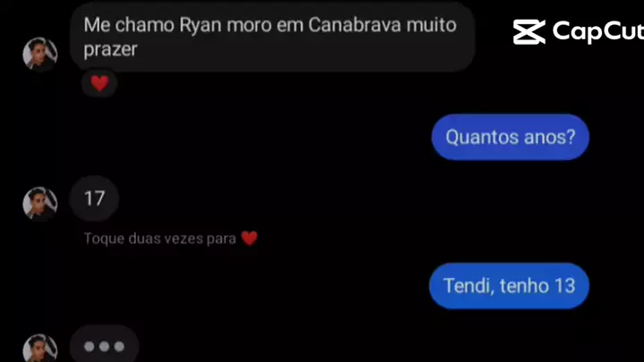Screen dimensions: 644x362
Task: Click the name 'Ryan' in the first message
Action: coord(200,26)
